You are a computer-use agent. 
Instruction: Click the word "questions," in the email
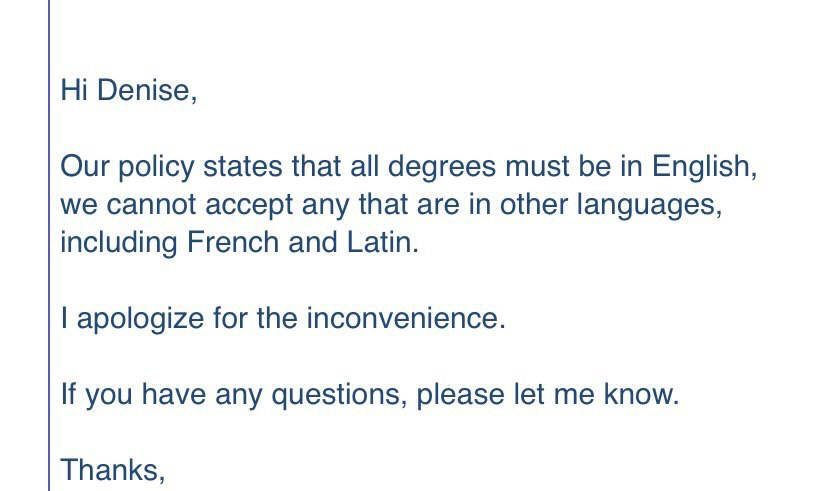(x=340, y=395)
